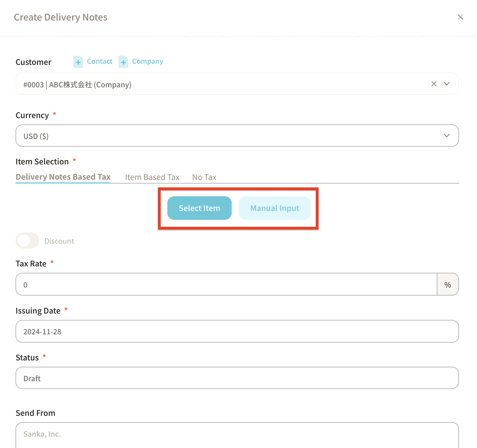Click the percent sign beside Tax Rate
The width and height of the screenshot is (477, 448).
(x=447, y=284)
